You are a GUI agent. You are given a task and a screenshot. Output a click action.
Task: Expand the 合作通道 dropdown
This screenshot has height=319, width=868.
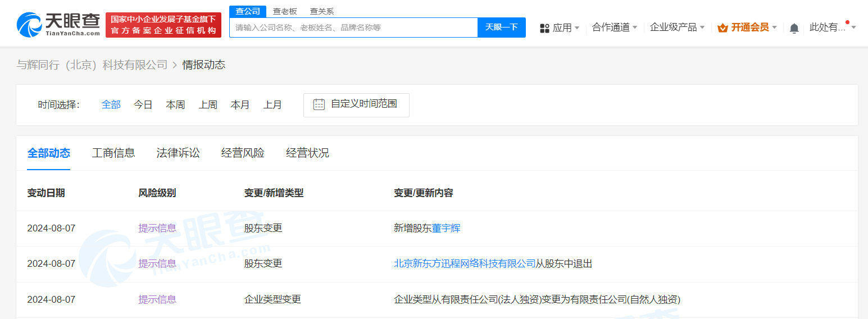(x=615, y=28)
